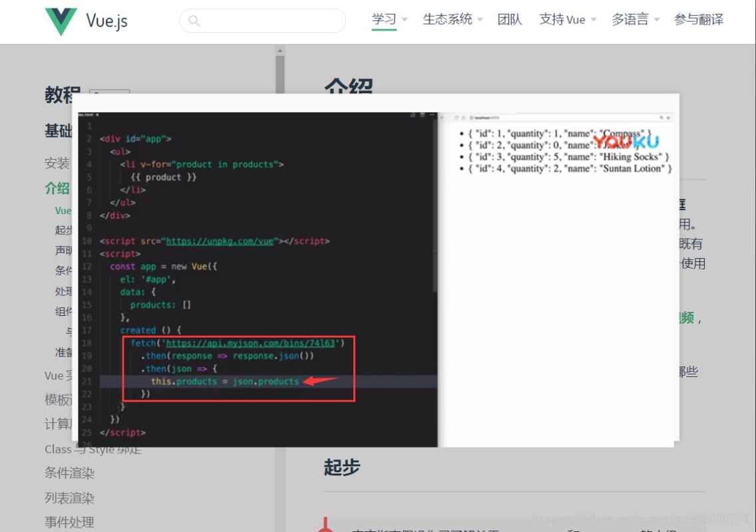Open 条件渲染 in the sidebar
Viewport: 756px width, 532px height.
69,473
